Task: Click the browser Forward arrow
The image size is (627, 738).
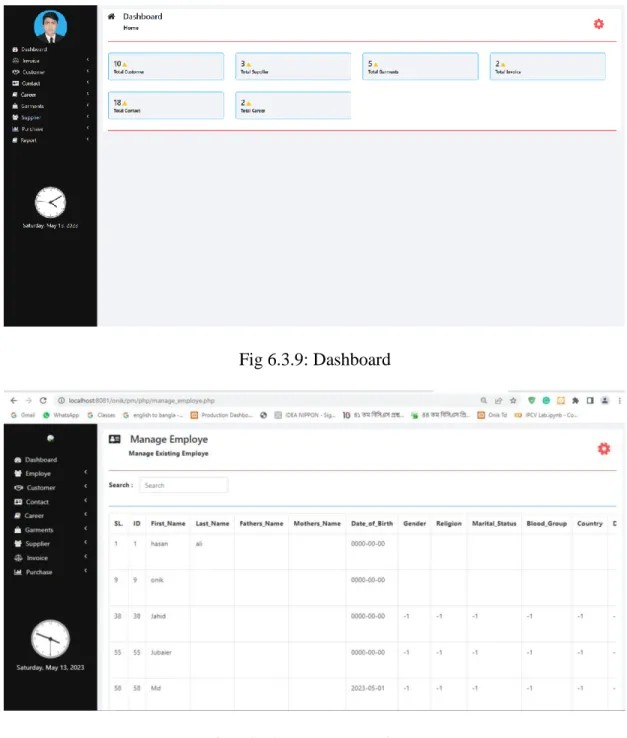Action: click(28, 401)
